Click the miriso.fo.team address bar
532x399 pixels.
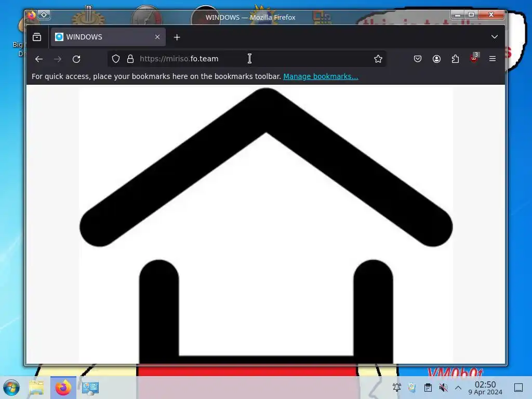tap(247, 59)
